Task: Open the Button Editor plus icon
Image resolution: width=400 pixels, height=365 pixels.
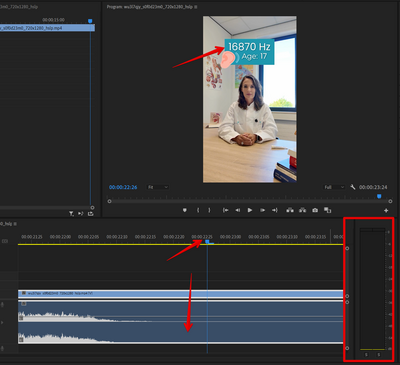Action: 386,210
